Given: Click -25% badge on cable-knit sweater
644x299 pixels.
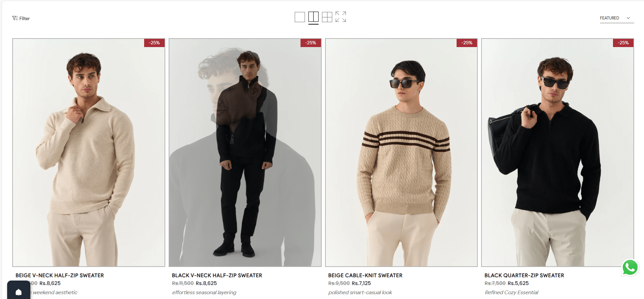Looking at the screenshot, I should tap(467, 43).
